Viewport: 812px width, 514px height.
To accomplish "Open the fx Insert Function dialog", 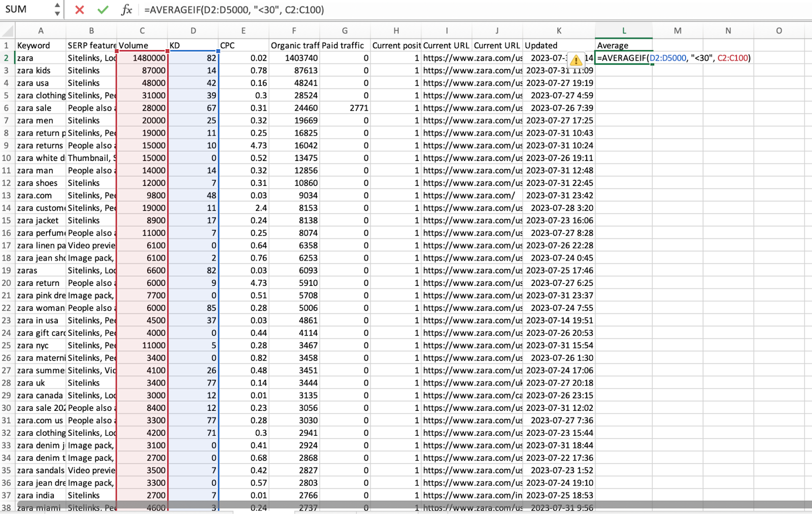I will click(126, 10).
